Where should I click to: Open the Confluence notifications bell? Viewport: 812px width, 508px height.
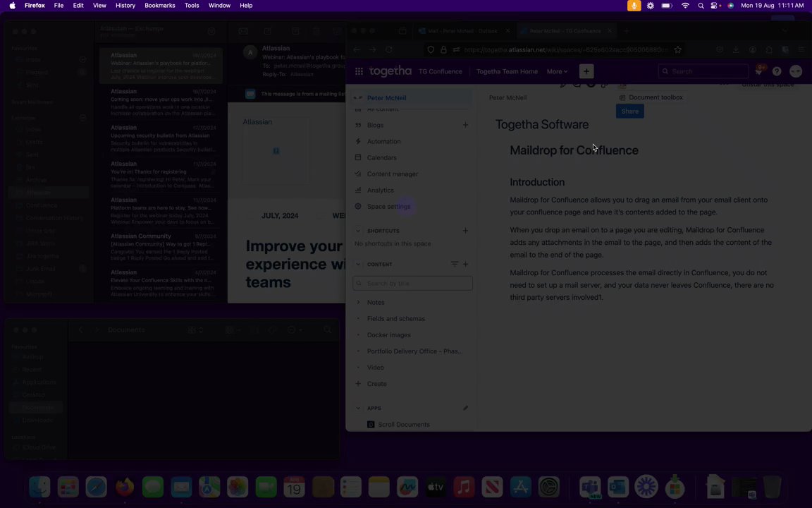pyautogui.click(x=760, y=71)
